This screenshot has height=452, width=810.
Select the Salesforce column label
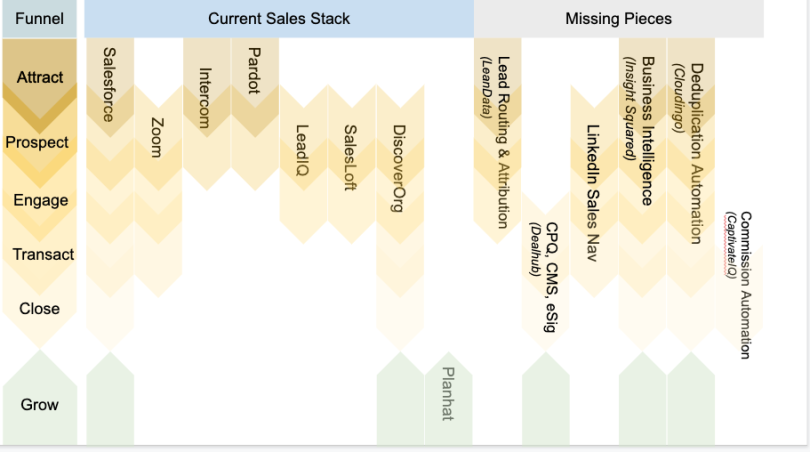[109, 85]
